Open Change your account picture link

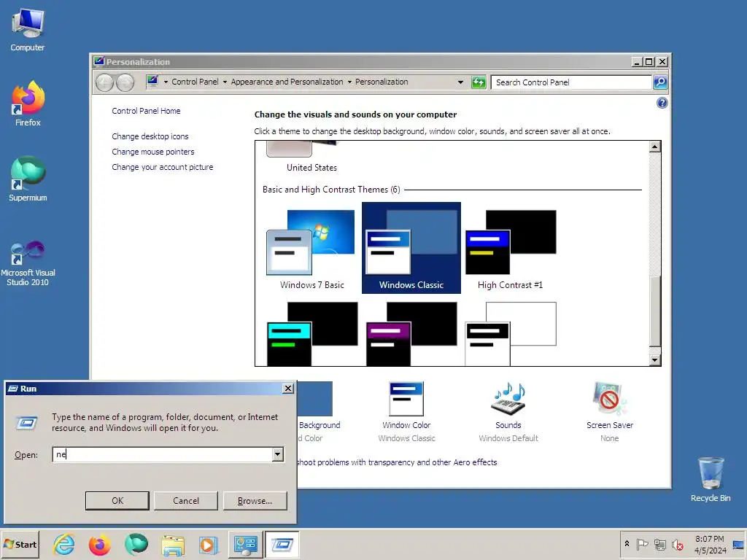click(163, 167)
